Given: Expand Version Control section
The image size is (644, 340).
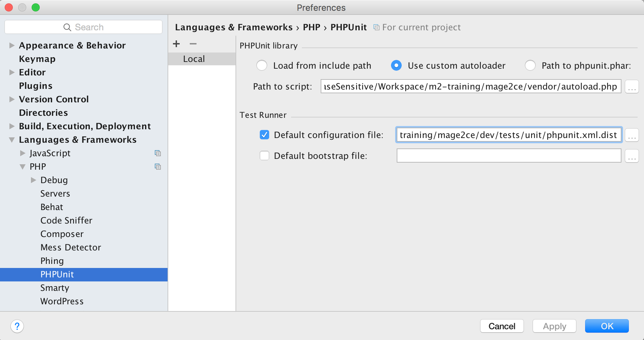Looking at the screenshot, I should [12, 99].
